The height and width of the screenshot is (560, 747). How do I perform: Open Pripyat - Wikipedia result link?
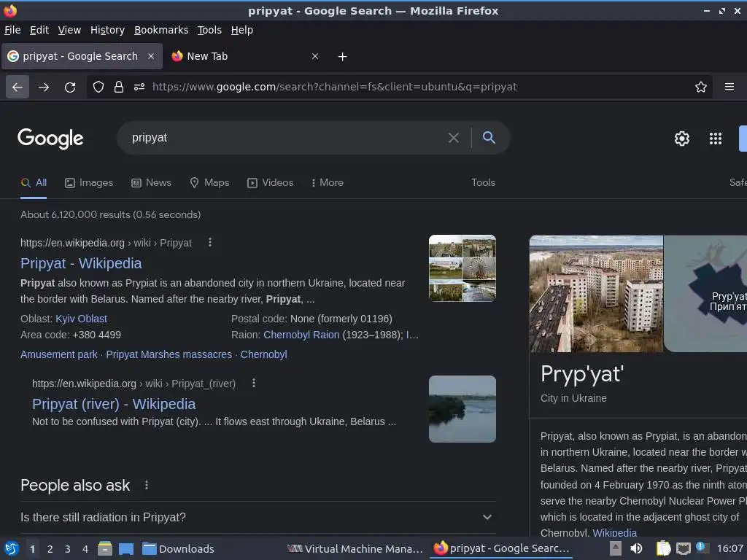pos(81,263)
